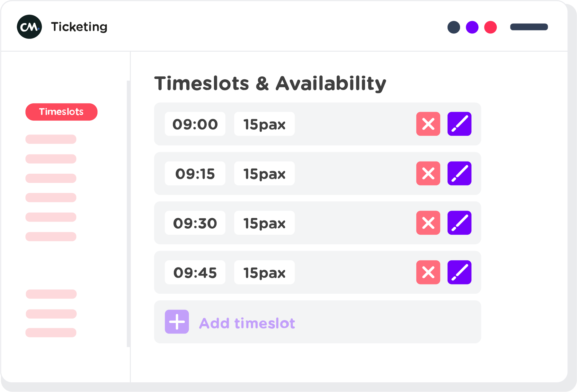Select the 09:15 time field
577x392 pixels.
point(195,173)
